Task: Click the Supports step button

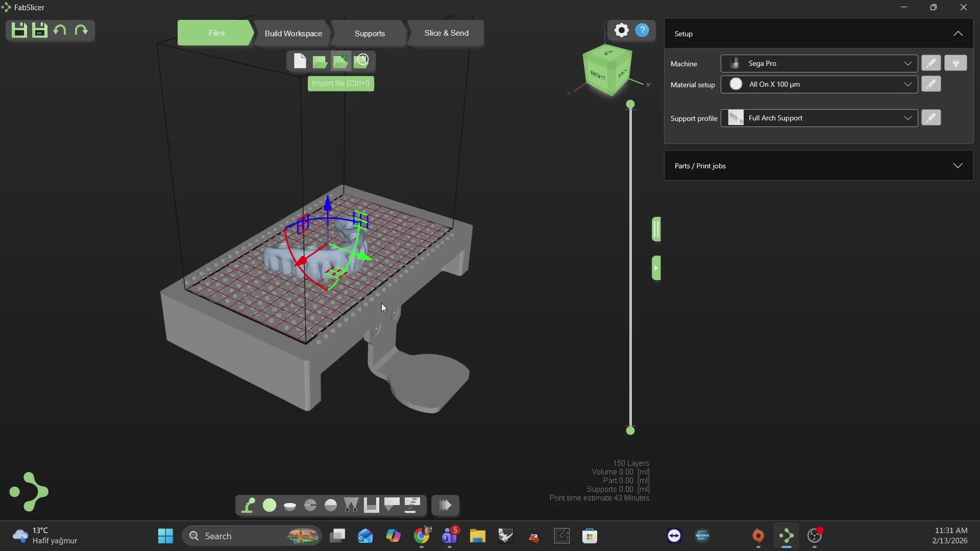Action: tap(370, 33)
